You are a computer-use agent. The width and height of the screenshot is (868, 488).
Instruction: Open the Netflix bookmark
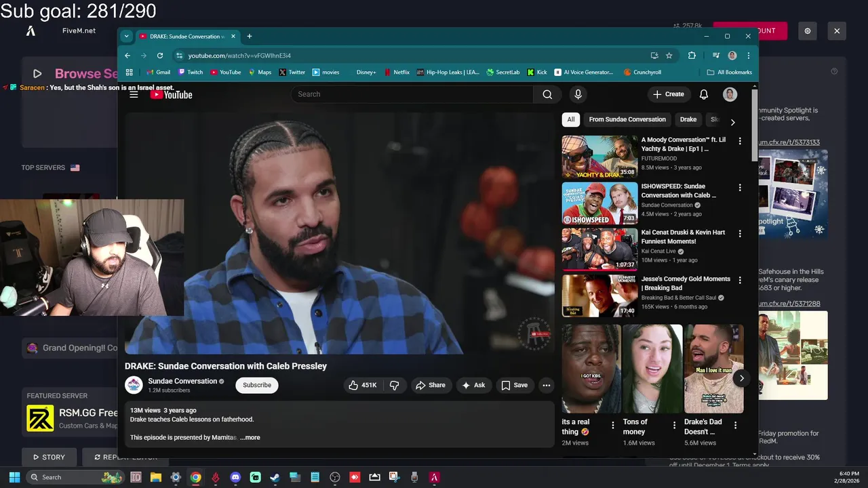pyautogui.click(x=397, y=72)
